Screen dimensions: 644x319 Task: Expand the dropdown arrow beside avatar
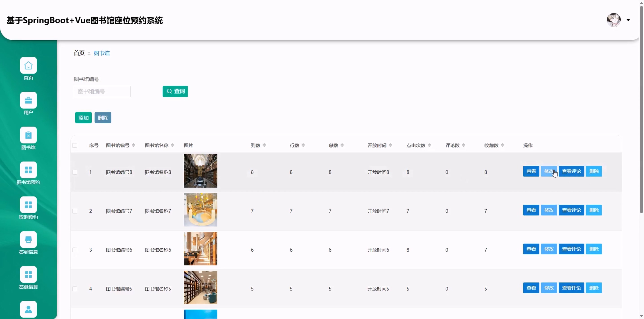coord(628,20)
